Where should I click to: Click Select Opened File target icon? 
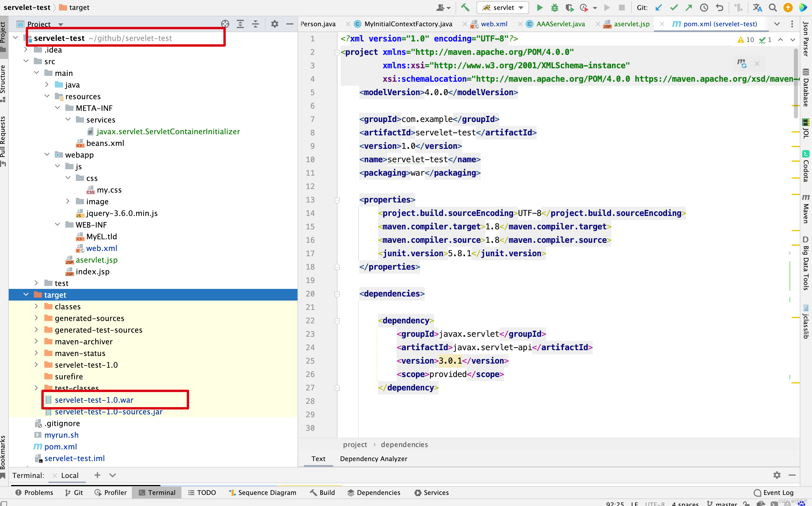[225, 24]
